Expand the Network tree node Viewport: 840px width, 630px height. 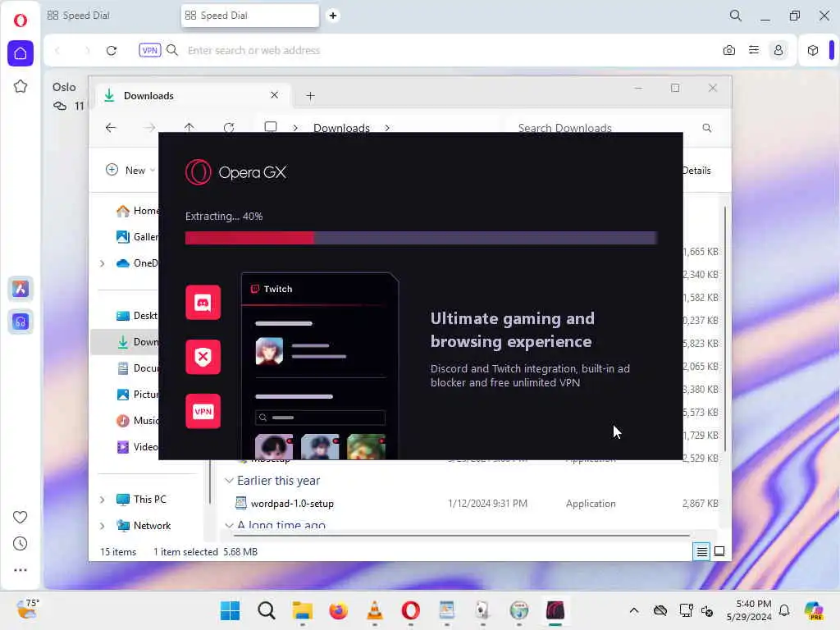tap(102, 526)
